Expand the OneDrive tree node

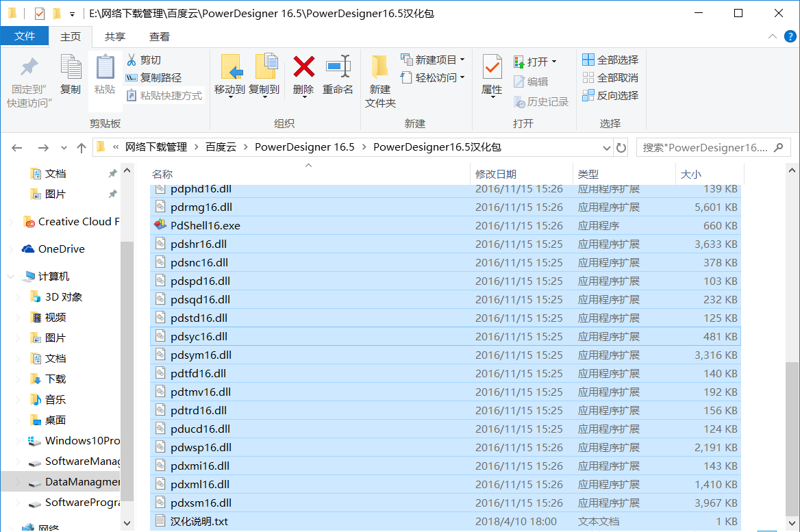11,249
